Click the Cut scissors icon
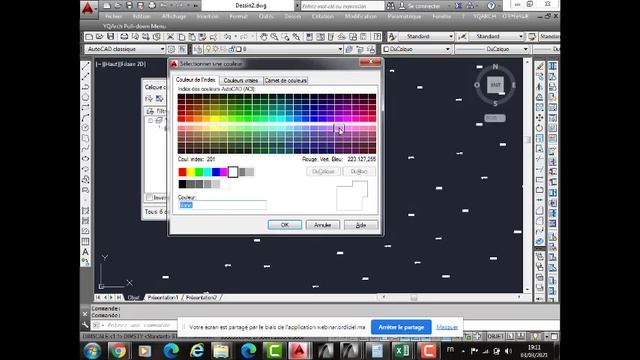This screenshot has width=640, height=360. [170, 37]
